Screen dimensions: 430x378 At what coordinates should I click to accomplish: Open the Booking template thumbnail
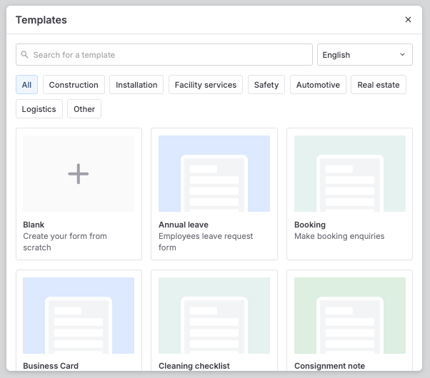(x=350, y=173)
